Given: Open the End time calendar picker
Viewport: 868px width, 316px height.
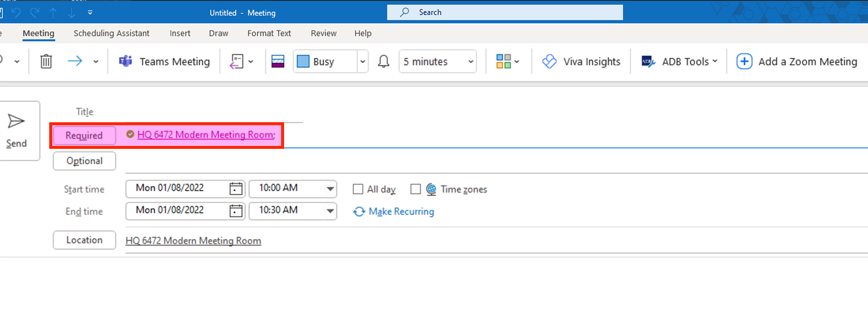Looking at the screenshot, I should 236,211.
